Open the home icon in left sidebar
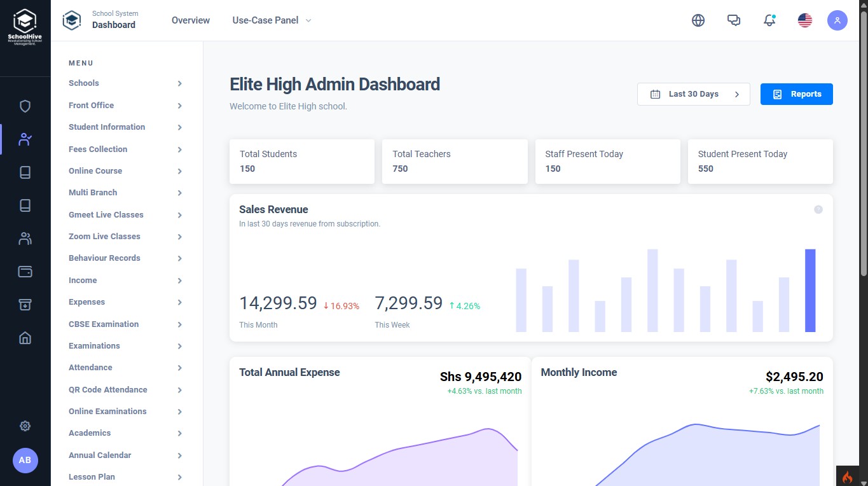 (25, 338)
